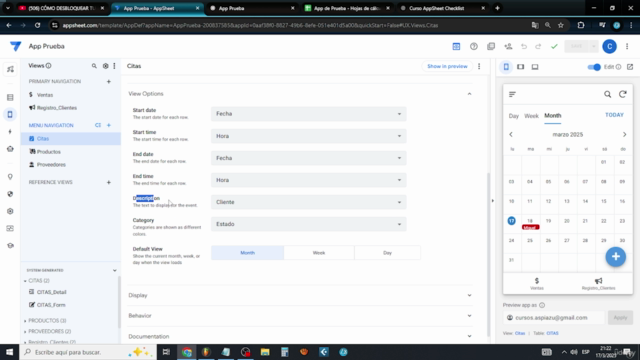Image resolution: width=640 pixels, height=360 pixels.
Task: Open the End date dropdown
Action: 309,158
